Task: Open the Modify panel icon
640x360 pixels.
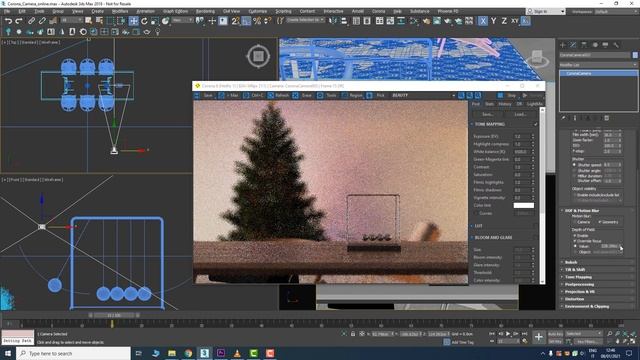Action: pos(573,45)
